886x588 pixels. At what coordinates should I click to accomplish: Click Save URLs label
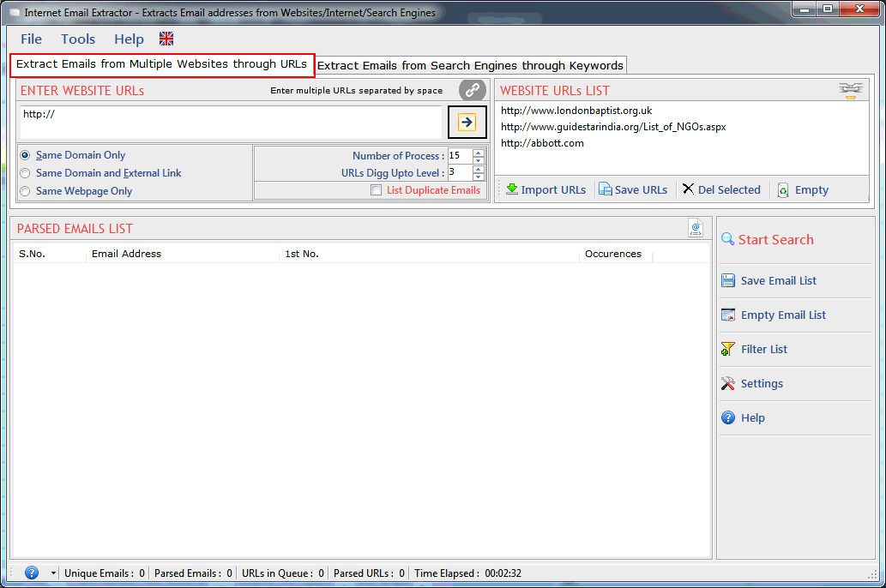pyautogui.click(x=641, y=189)
